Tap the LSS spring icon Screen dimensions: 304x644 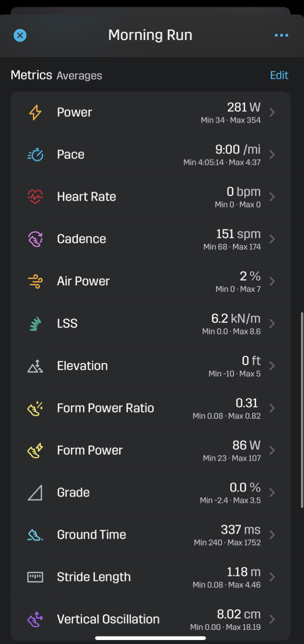pyautogui.click(x=35, y=324)
